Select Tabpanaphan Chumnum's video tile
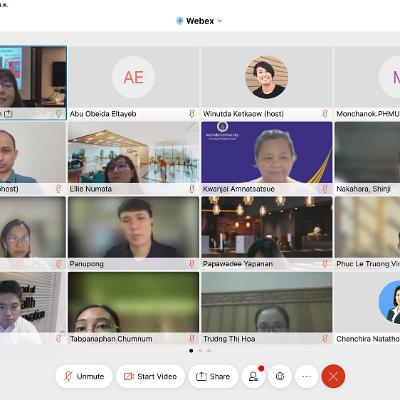400x400 pixels. (133, 308)
